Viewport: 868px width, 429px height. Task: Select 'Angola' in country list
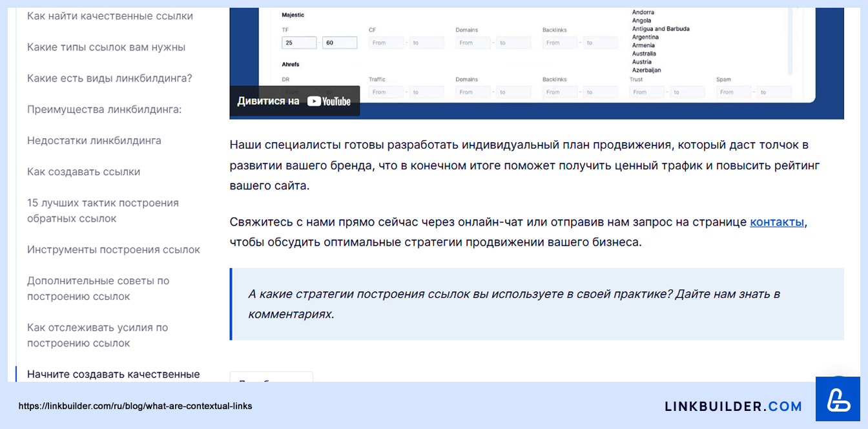641,21
